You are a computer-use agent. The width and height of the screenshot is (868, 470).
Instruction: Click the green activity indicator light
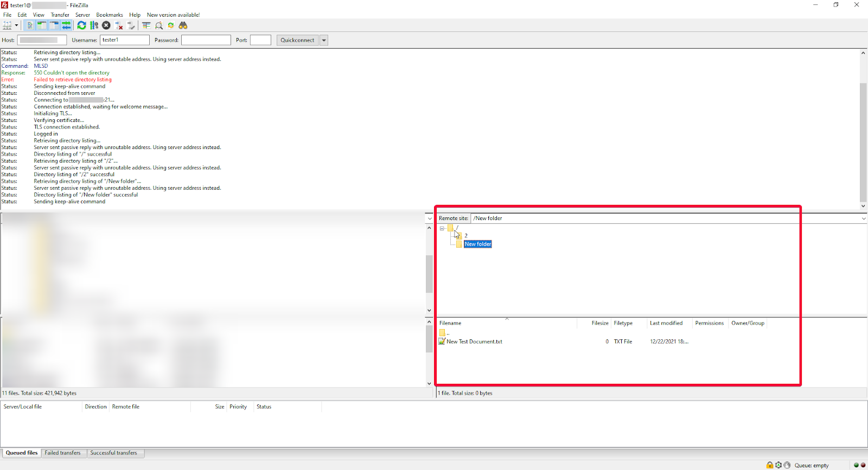click(x=856, y=465)
